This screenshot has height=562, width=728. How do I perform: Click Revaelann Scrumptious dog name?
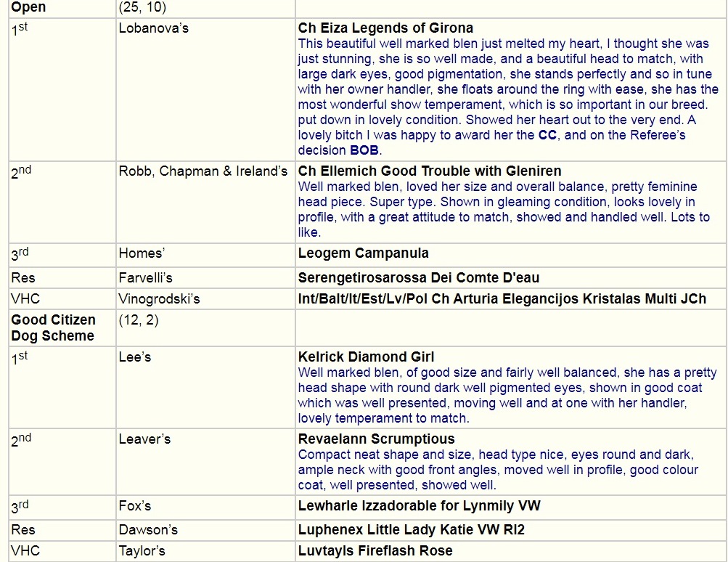376,439
